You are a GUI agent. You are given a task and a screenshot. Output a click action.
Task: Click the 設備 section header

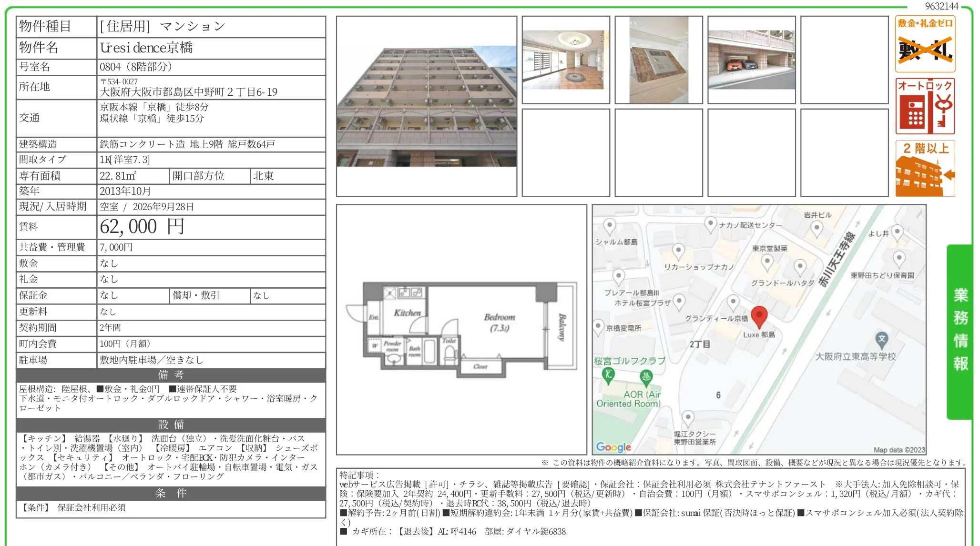171,425
